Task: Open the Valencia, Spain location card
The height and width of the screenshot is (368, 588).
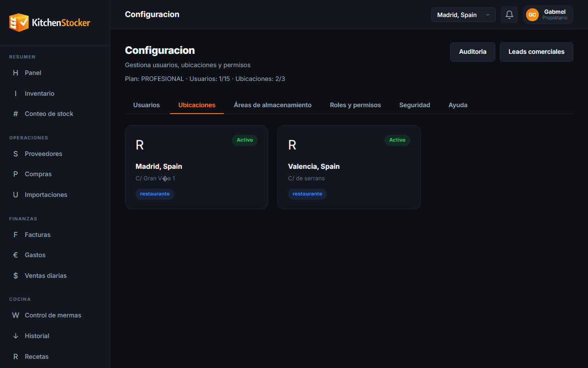Action: 349,167
